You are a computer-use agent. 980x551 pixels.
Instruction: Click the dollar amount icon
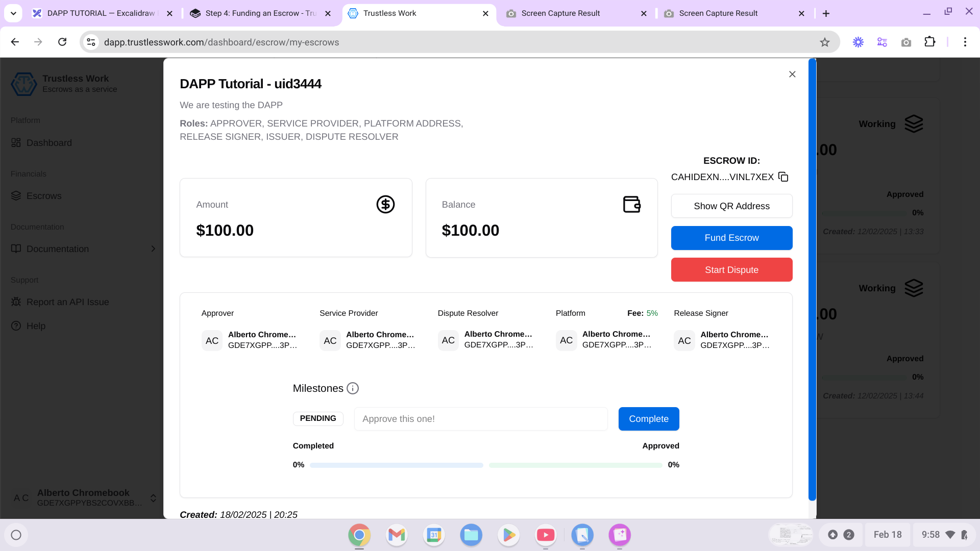[x=385, y=205]
